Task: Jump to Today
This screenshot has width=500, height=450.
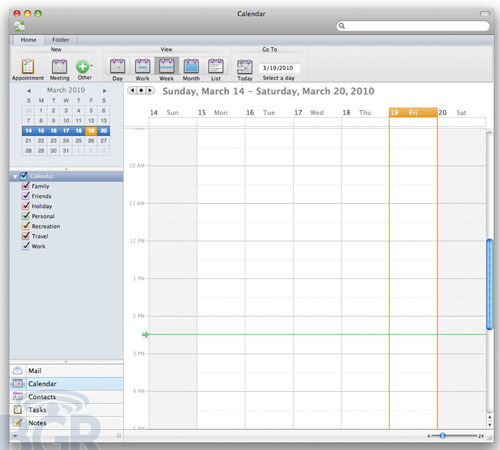Action: click(245, 70)
